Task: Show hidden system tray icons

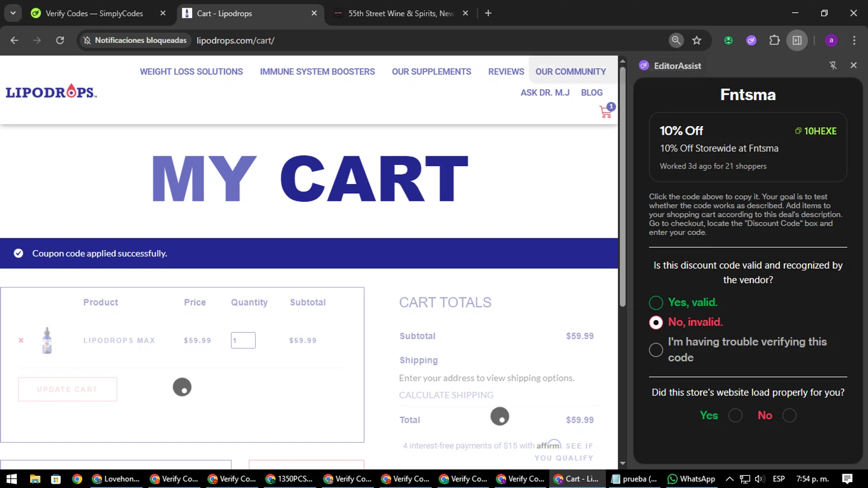Action: [x=730, y=479]
